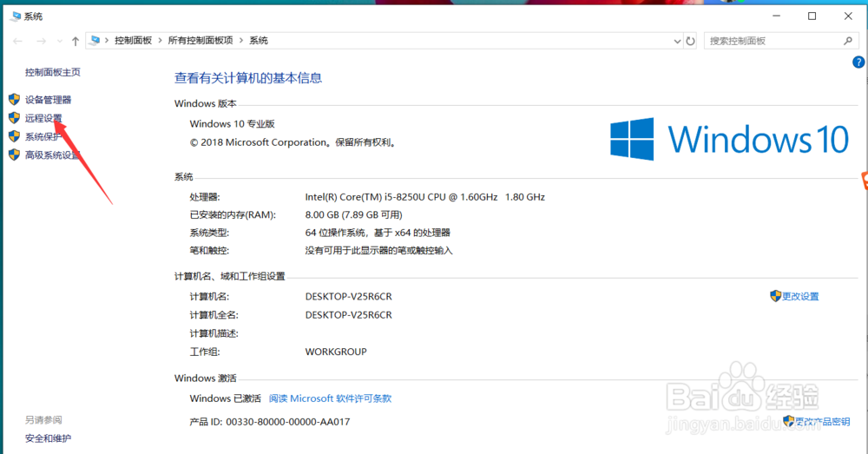Select 所有控制面板项 breadcrumb
The width and height of the screenshot is (868, 454).
click(x=201, y=41)
